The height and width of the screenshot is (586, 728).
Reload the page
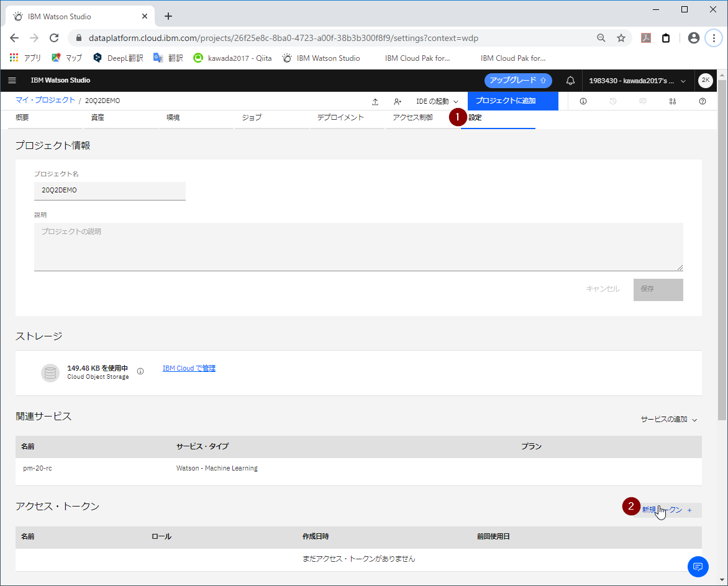pyautogui.click(x=54, y=38)
